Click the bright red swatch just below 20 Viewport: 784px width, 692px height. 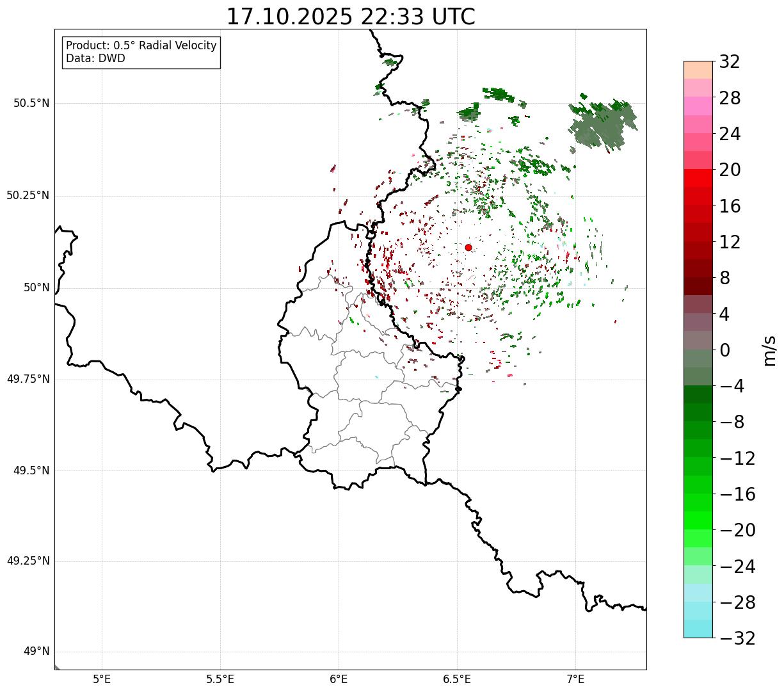tap(698, 178)
